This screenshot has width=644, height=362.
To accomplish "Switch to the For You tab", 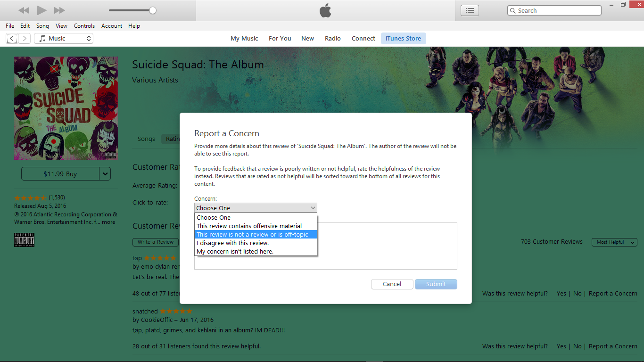I will 280,39.
